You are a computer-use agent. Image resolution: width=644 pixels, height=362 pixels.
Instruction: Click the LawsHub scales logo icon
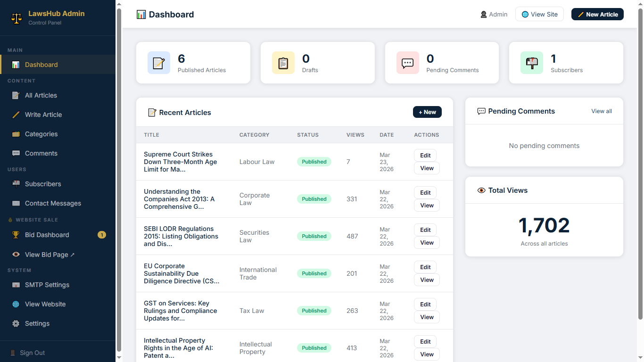(17, 18)
